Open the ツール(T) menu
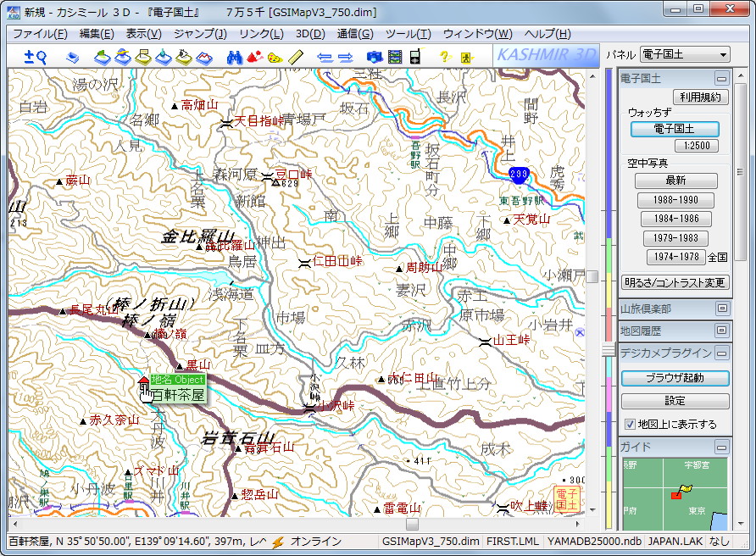Screen dimensions: 756x556 click(x=408, y=34)
